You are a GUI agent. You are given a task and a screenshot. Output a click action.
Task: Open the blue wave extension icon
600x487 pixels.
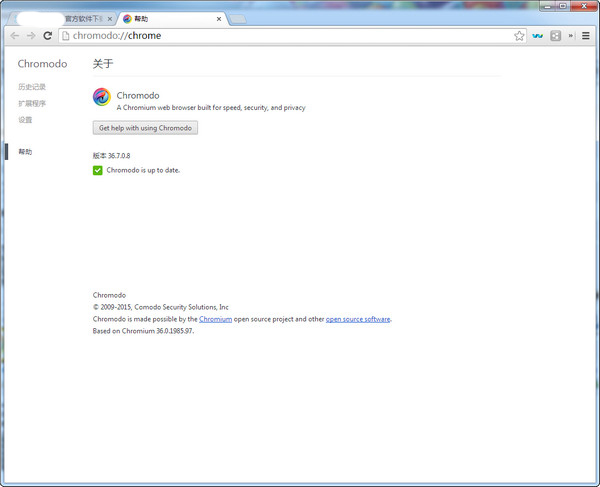pos(537,36)
